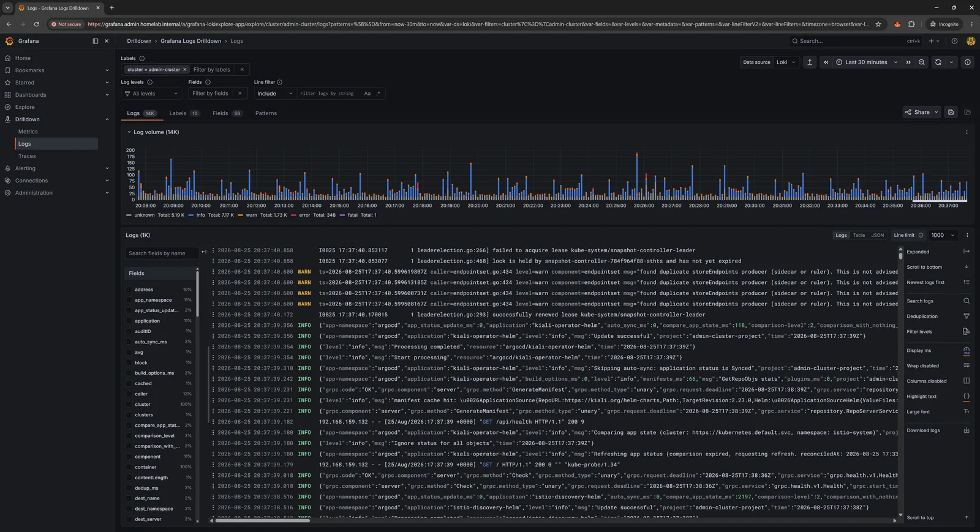980x532 pixels.
Task: Save the current exploration with disk icon
Action: (951, 112)
